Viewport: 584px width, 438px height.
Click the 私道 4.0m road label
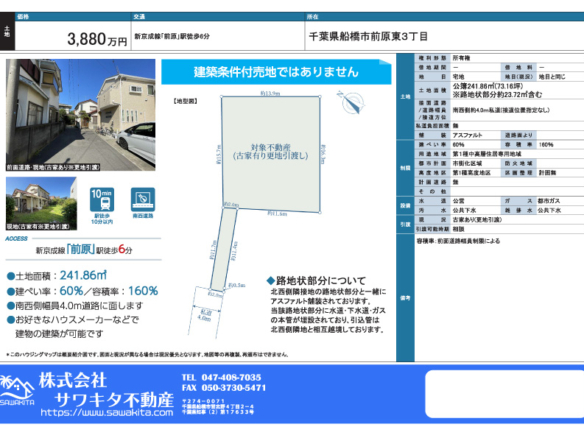coord(205,315)
